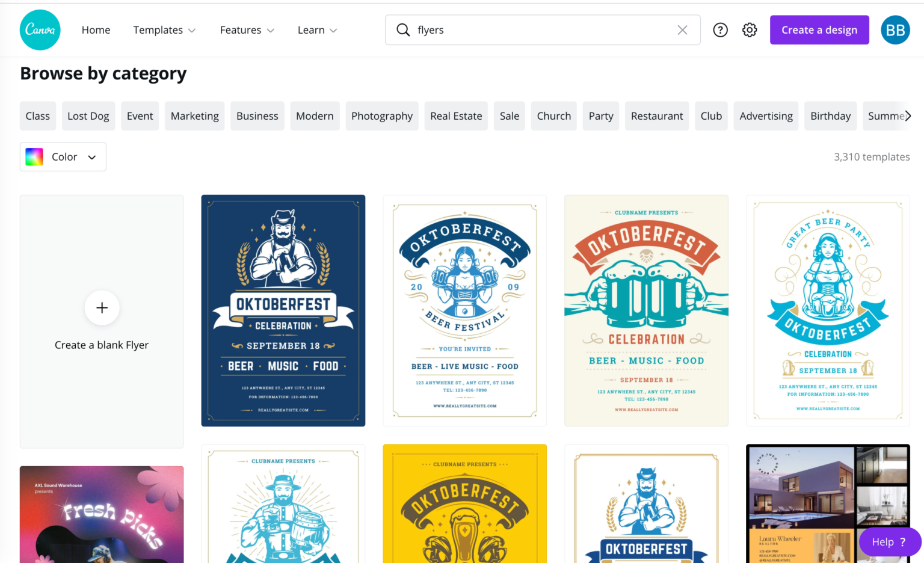Expand the Features menu
Viewport: 924px width, 563px height.
pyautogui.click(x=247, y=30)
